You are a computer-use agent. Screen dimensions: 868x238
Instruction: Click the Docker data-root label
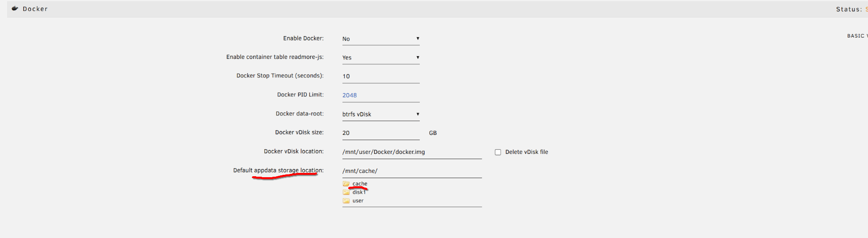300,114
